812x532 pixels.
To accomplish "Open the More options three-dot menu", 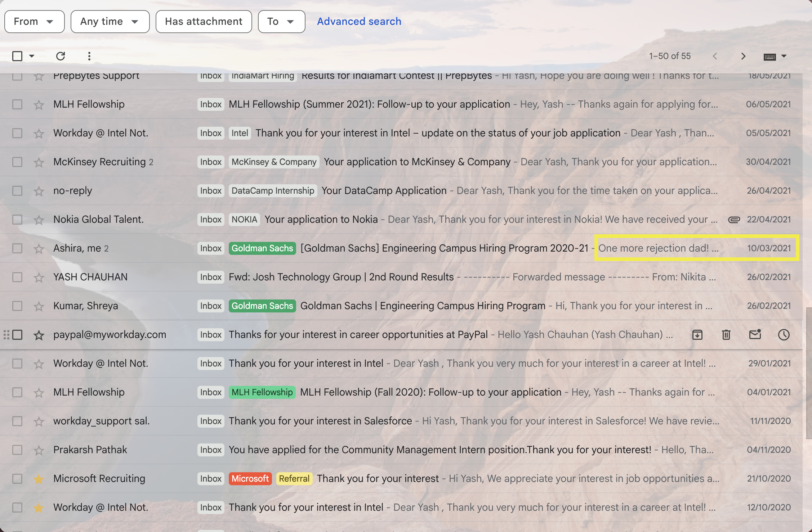I will [89, 56].
